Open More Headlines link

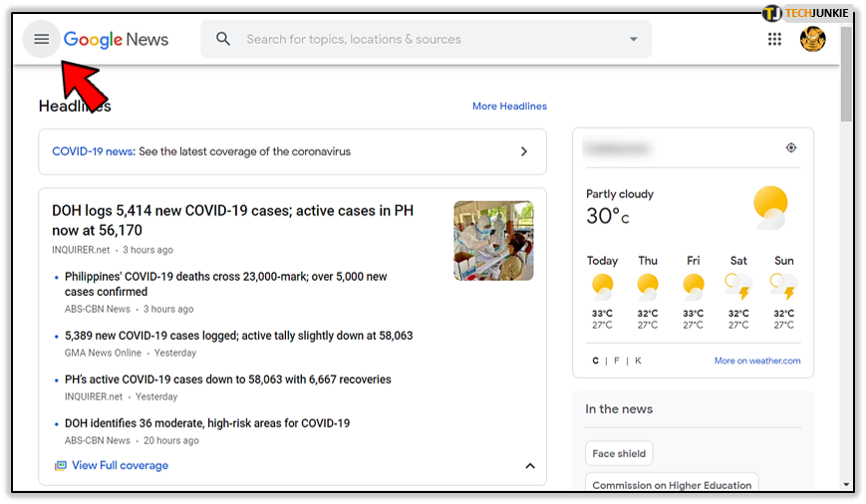[509, 106]
